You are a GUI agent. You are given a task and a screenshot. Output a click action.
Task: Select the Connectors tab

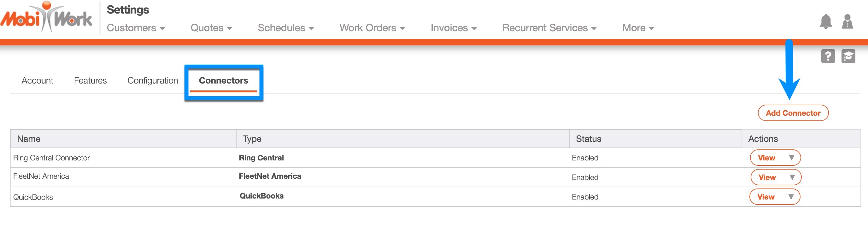click(x=223, y=81)
